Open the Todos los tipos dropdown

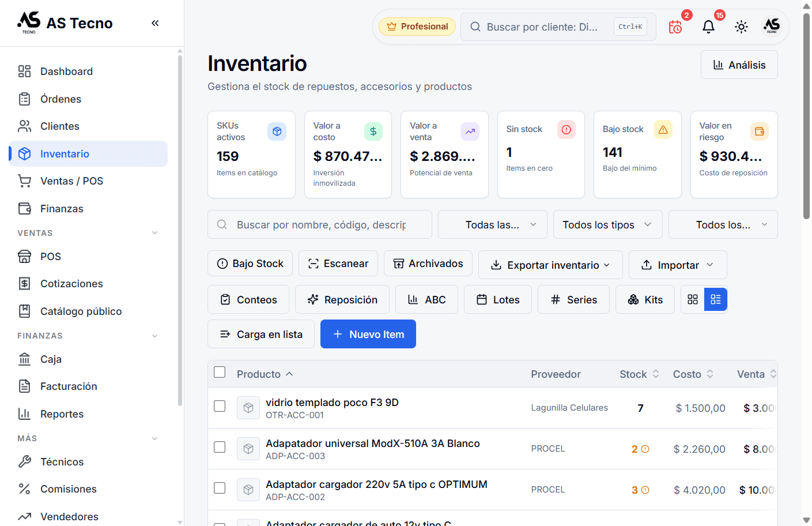point(608,224)
